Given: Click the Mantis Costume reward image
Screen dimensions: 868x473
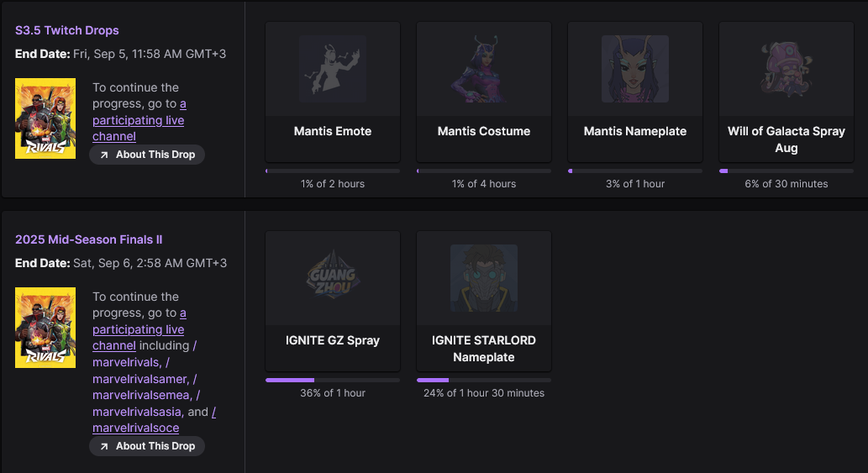Looking at the screenshot, I should (x=484, y=69).
